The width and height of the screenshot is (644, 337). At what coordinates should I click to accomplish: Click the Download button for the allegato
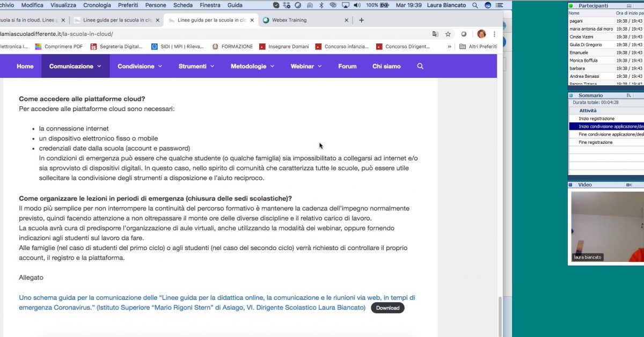[387, 308]
